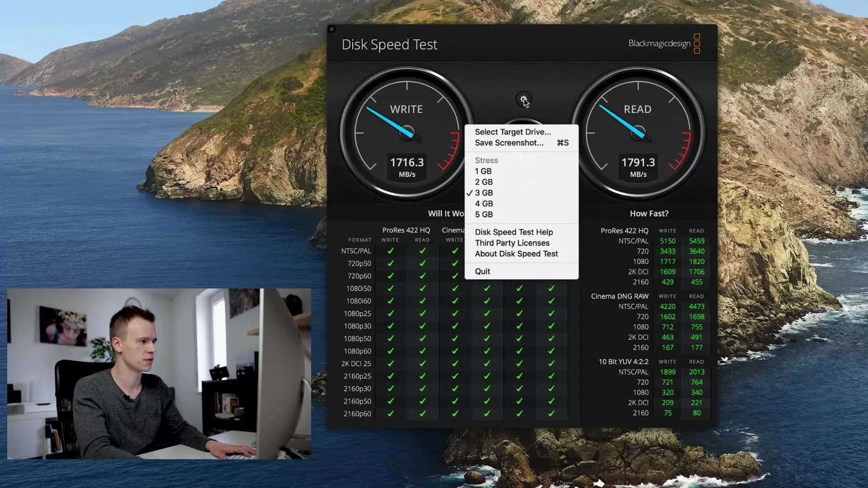Click the Blackmagicdesign logo
This screenshot has width=868, height=488.
pos(664,43)
